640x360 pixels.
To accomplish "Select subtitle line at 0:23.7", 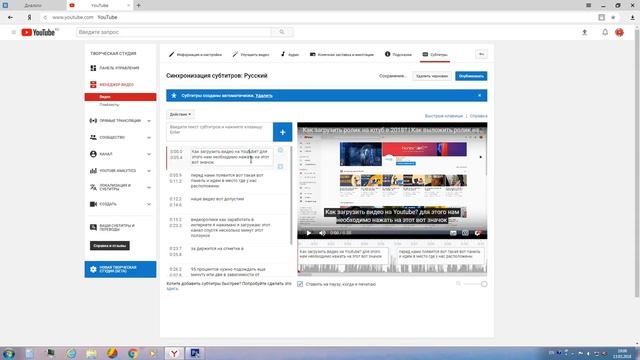I will (x=228, y=251).
